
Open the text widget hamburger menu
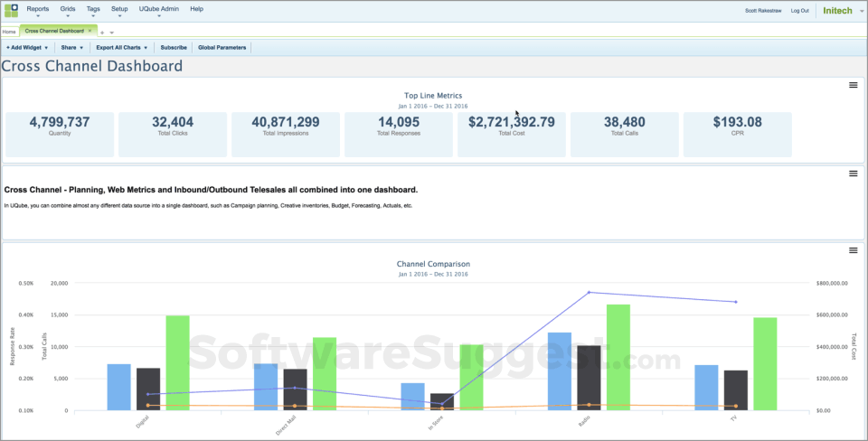(x=853, y=174)
